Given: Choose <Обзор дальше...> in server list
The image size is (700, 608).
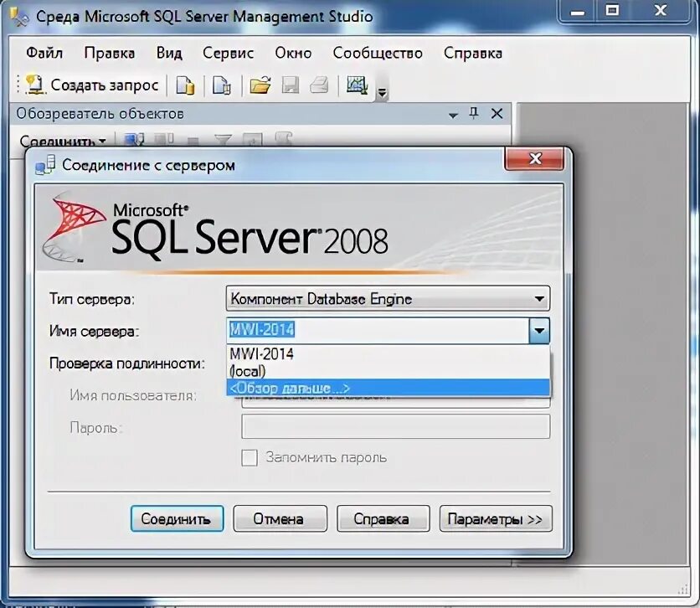Looking at the screenshot, I should click(388, 388).
